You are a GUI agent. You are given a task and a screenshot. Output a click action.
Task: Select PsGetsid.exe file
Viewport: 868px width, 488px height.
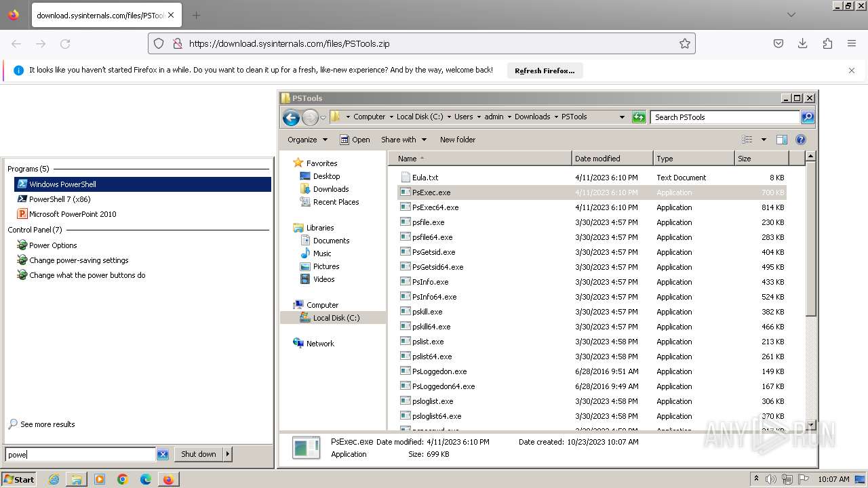[x=433, y=252]
